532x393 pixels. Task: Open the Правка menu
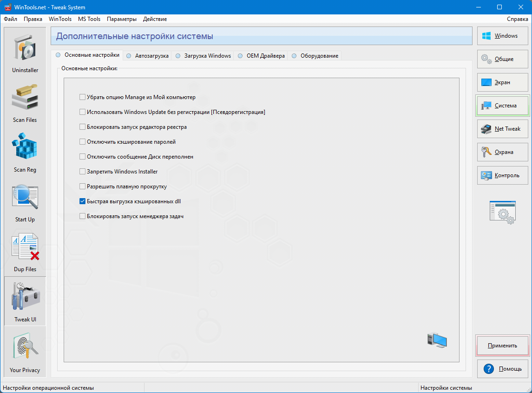(x=33, y=19)
